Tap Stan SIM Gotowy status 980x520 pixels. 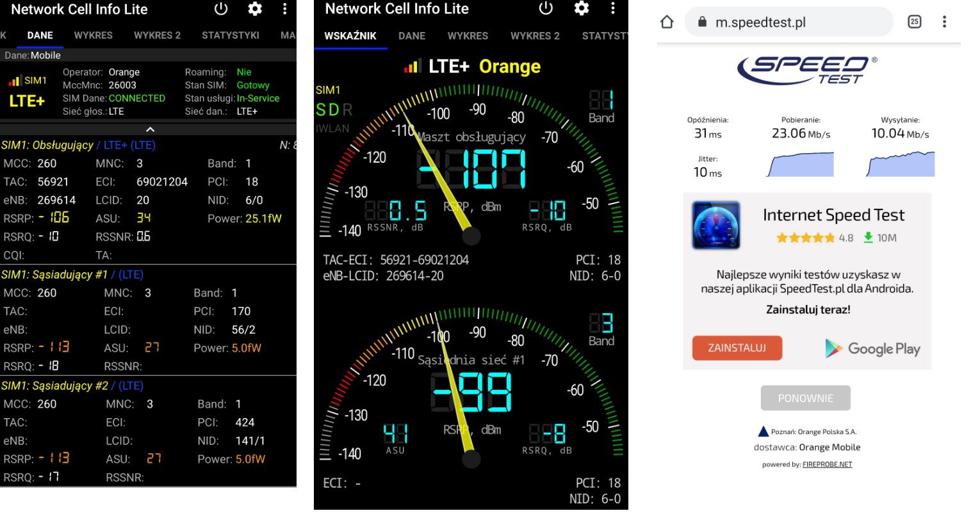tap(253, 85)
